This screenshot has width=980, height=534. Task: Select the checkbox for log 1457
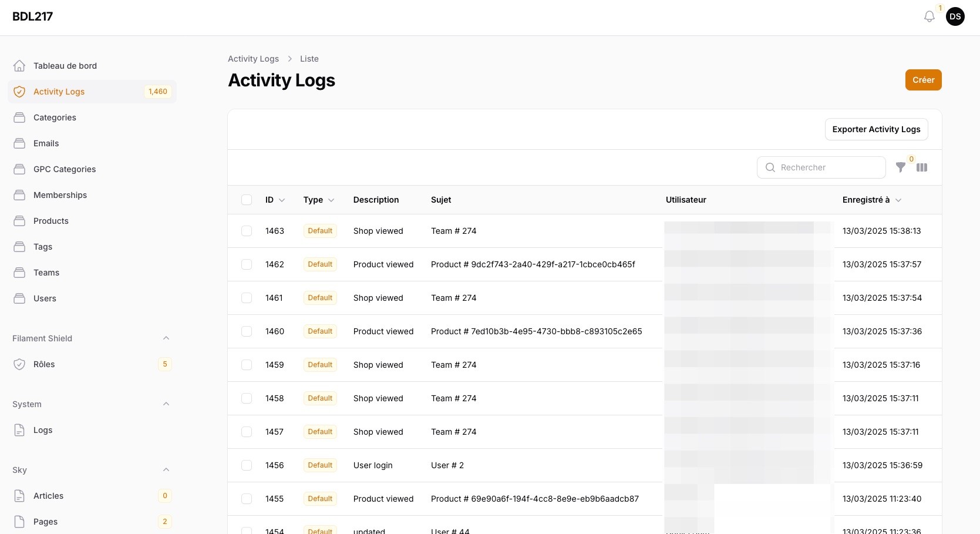coord(247,432)
